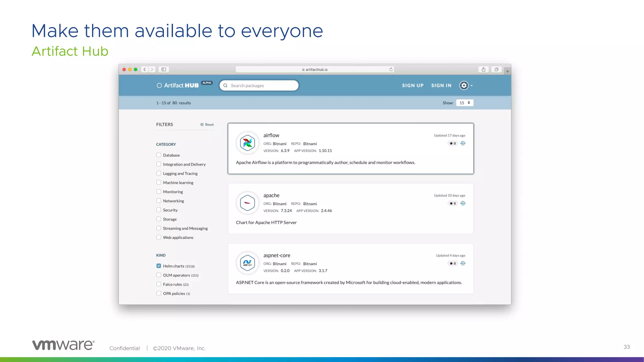
Task: Click the Artifact HUB wordmark
Action: point(181,85)
